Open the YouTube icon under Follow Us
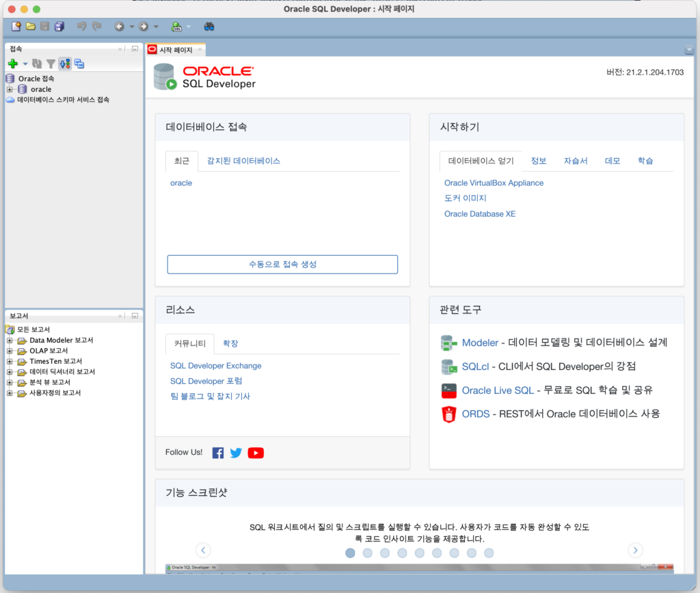Viewport: 700px width, 593px height. (x=256, y=453)
